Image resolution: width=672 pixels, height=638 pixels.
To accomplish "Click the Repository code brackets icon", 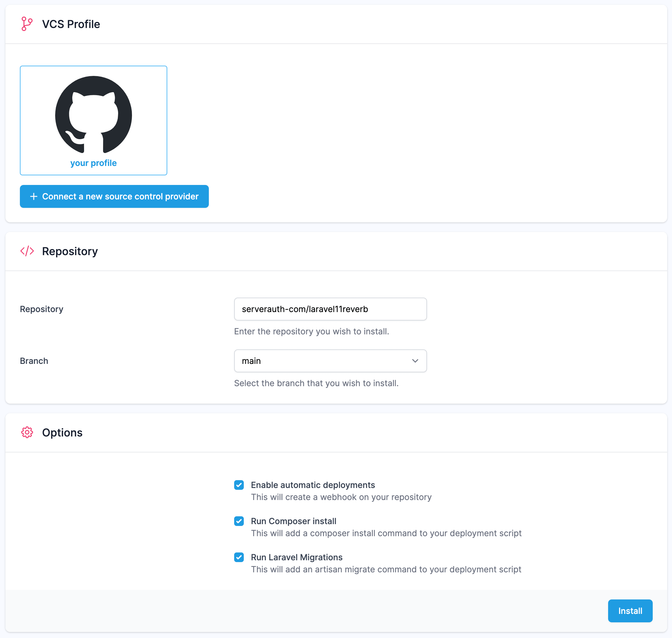I will click(27, 251).
